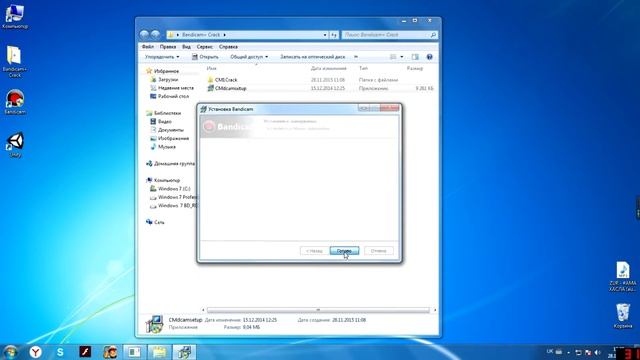Click the Bandicam installer taskbar button
The image size is (640, 360).
pyautogui.click(x=184, y=352)
